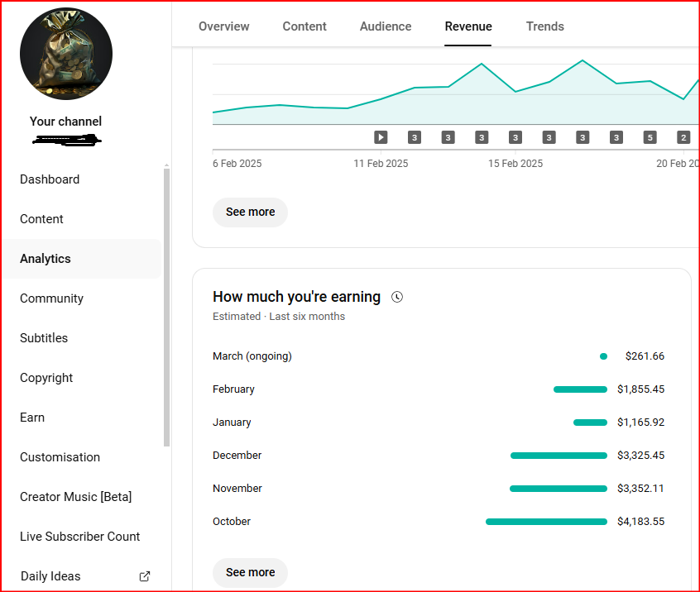700x592 pixels.
Task: Open Dashboard in the left sidebar
Action: point(50,179)
